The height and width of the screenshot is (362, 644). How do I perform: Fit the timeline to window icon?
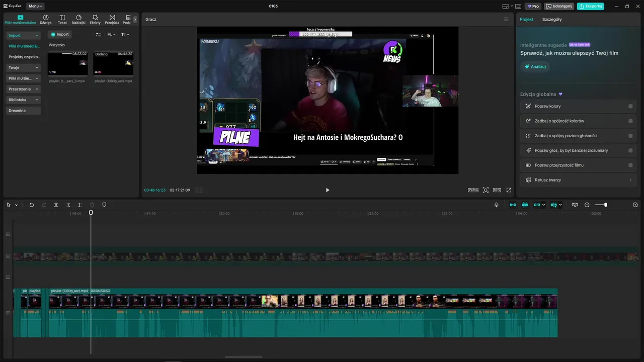[575, 205]
